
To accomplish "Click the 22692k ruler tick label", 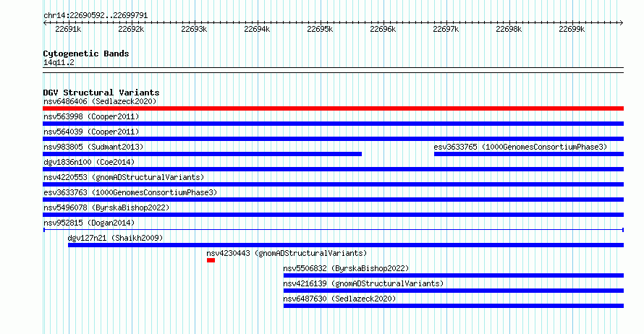I will (x=131, y=29).
